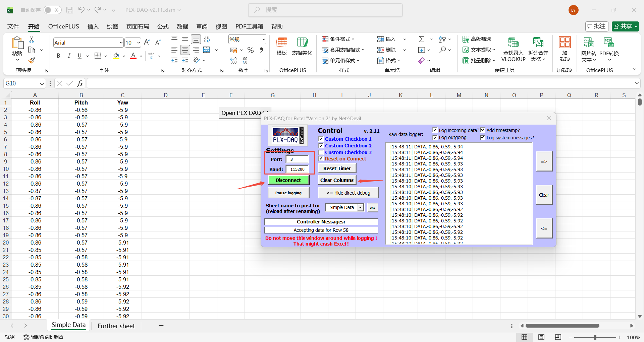Viewport: 644px width, 342px height.
Task: Switch to page layout view icon
Action: (541, 337)
